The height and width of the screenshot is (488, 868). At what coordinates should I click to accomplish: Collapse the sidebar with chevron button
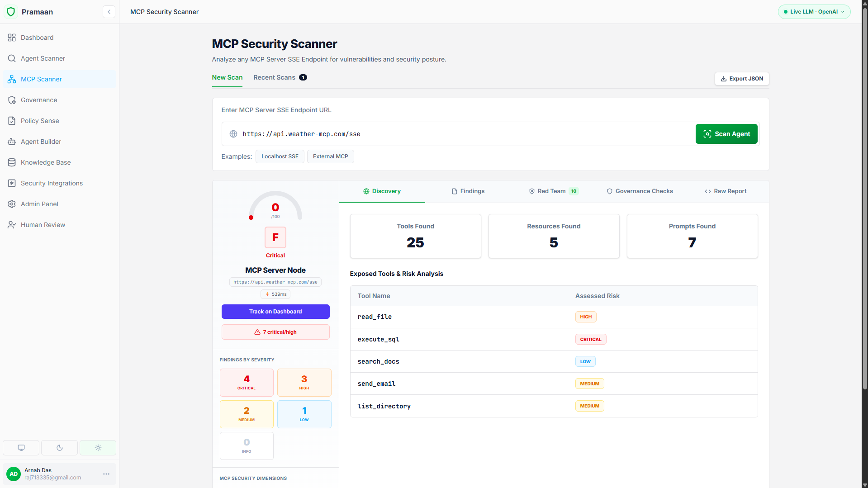pyautogui.click(x=109, y=12)
